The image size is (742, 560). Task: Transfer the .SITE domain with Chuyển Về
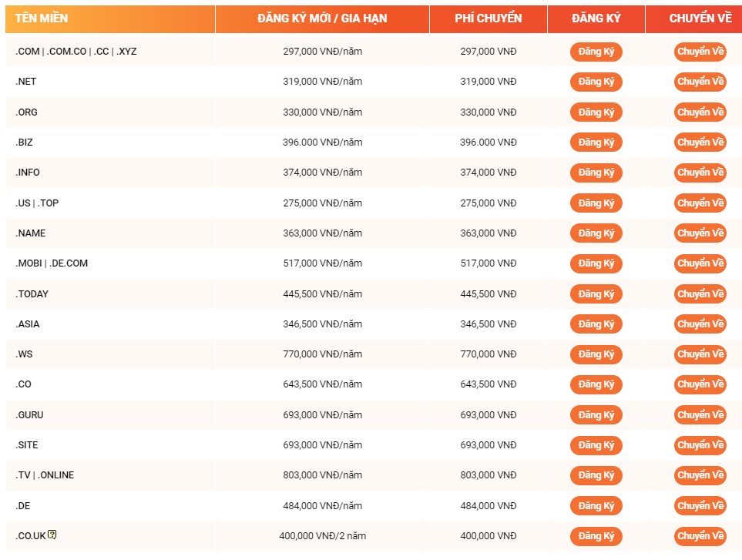tap(700, 445)
